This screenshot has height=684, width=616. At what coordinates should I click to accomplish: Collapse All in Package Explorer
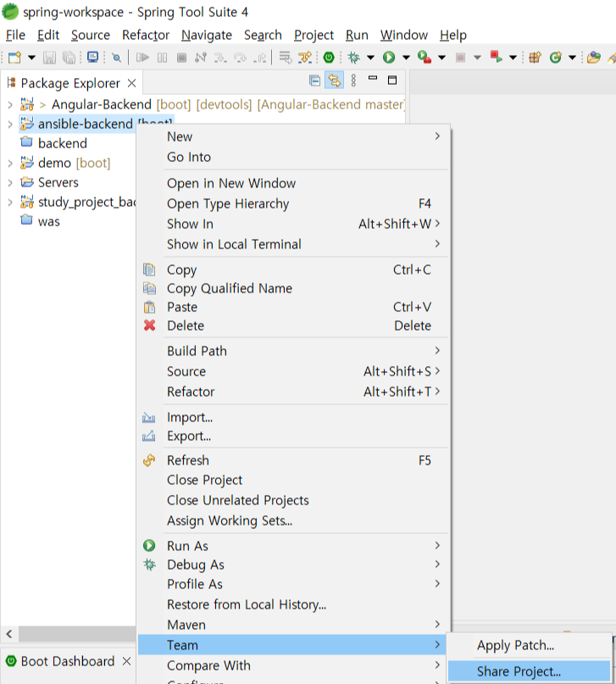pyautogui.click(x=314, y=81)
